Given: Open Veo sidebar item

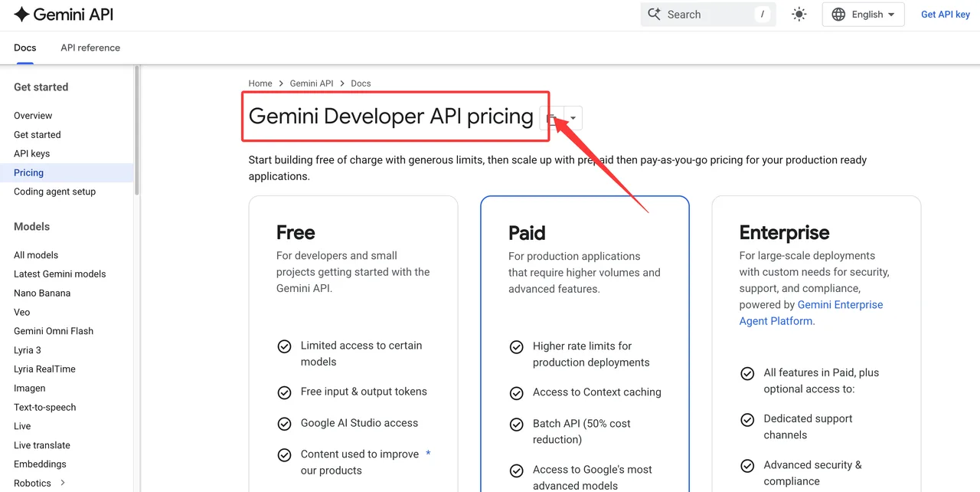Looking at the screenshot, I should click(22, 312).
